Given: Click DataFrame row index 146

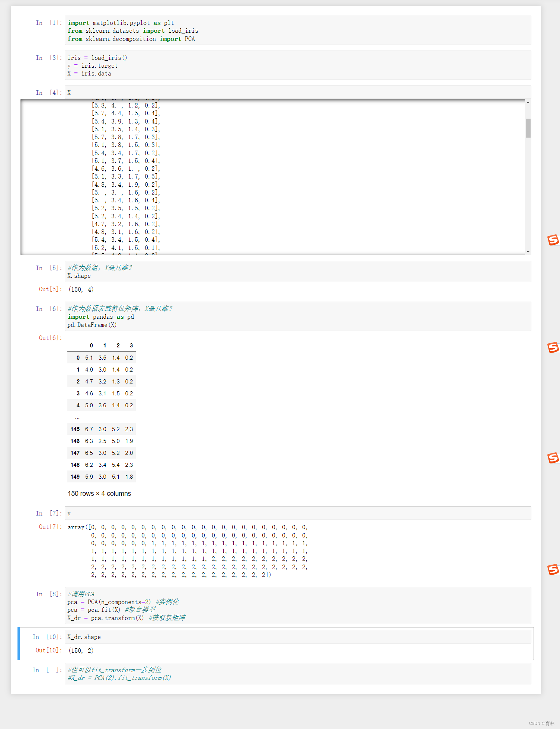Looking at the screenshot, I should point(75,441).
